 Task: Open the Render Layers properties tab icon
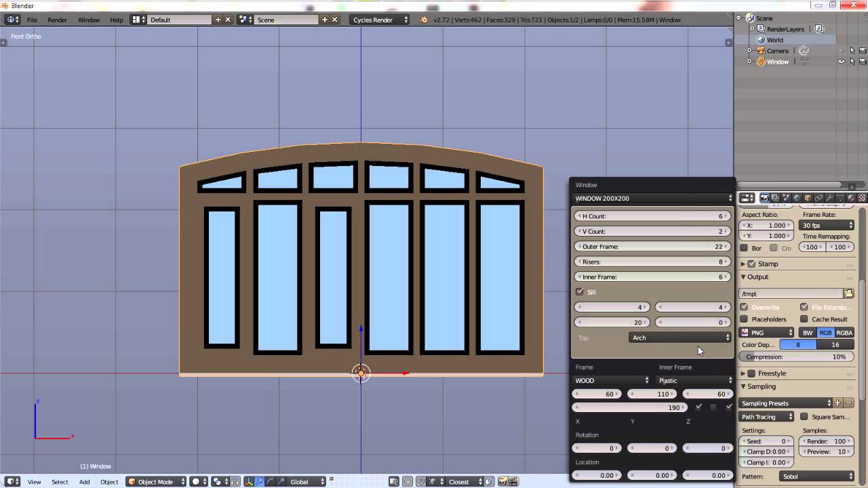775,198
